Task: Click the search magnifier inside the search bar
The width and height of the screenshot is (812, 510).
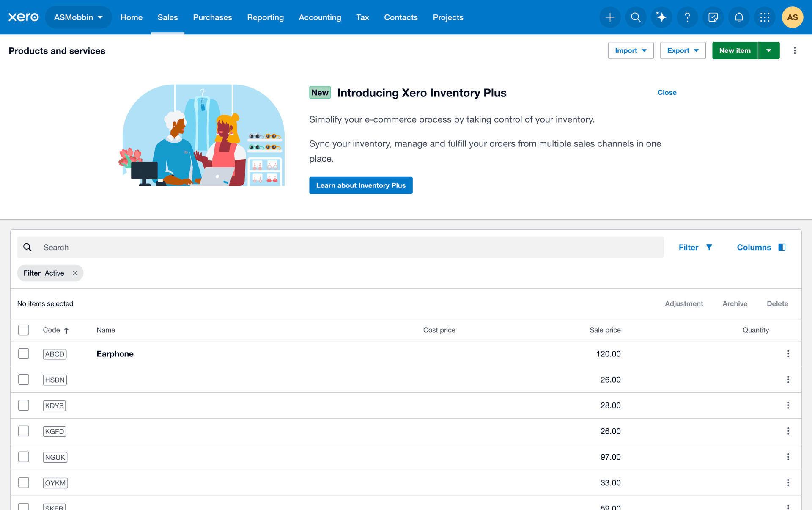Action: [27, 247]
